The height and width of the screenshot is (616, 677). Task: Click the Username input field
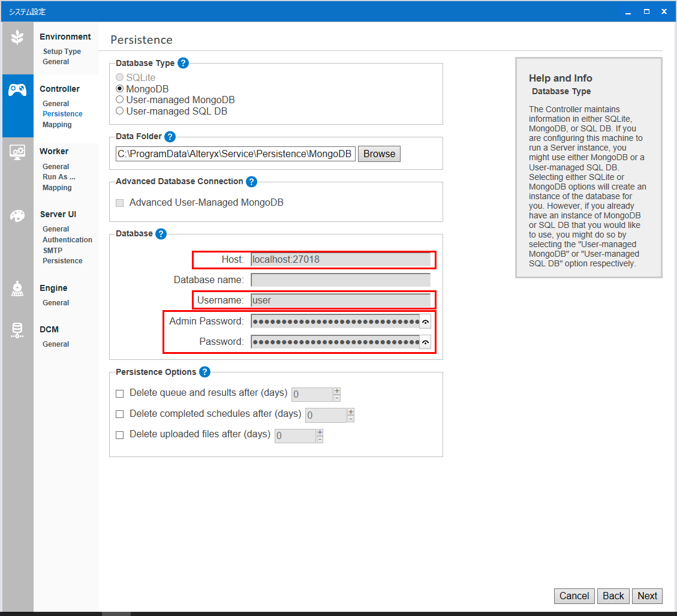(341, 301)
